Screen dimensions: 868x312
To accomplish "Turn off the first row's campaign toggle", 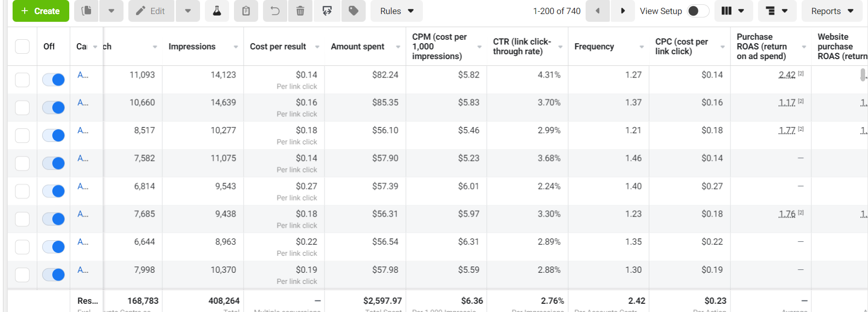I will point(53,79).
